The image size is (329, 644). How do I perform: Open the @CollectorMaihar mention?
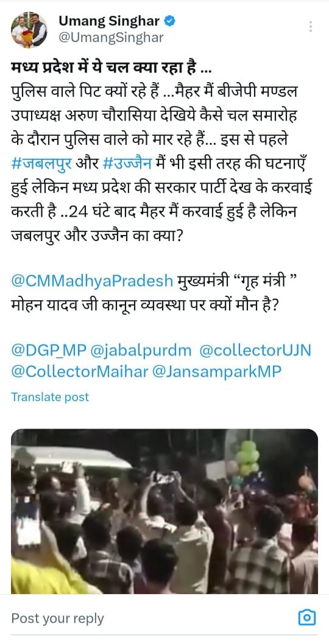point(79,372)
